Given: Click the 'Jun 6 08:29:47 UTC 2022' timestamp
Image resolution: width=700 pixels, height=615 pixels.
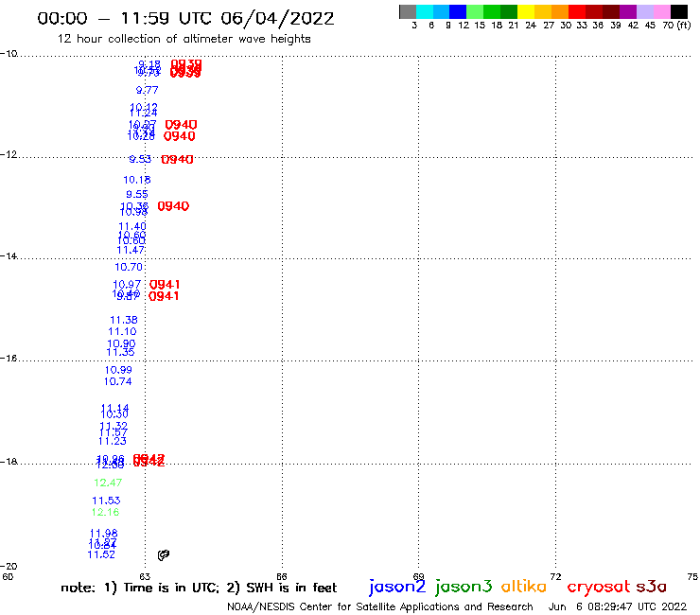Looking at the screenshot, I should (618, 606).
